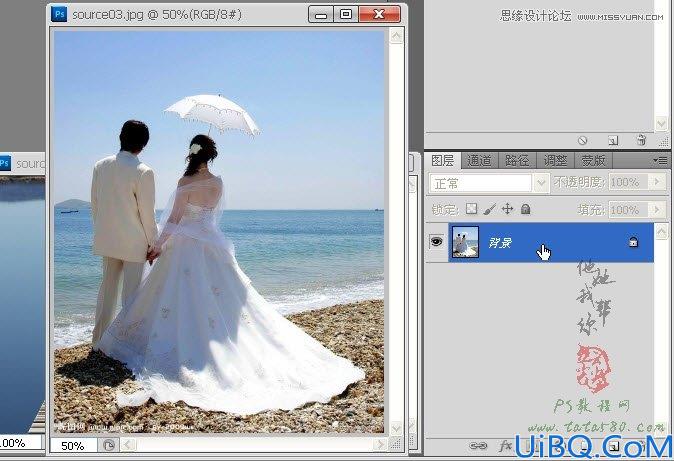674x461 pixels.
Task: Click the source03.jpg window title text
Action: coord(157,15)
